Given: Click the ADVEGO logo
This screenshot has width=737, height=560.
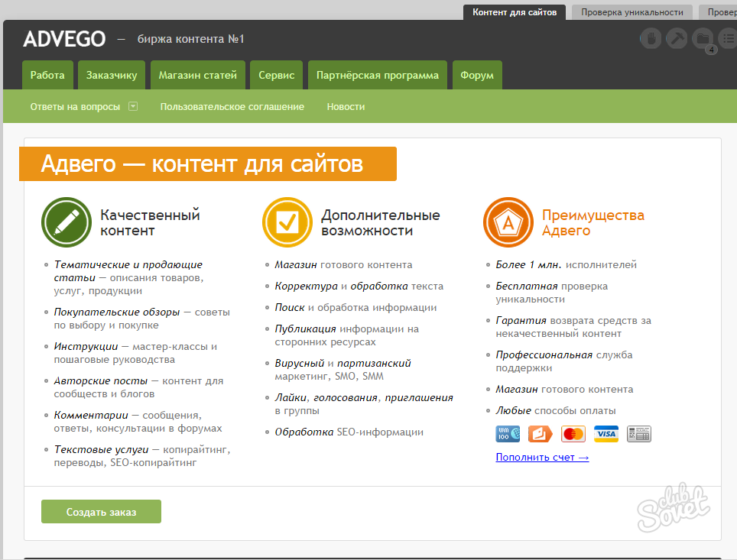Looking at the screenshot, I should 64,39.
